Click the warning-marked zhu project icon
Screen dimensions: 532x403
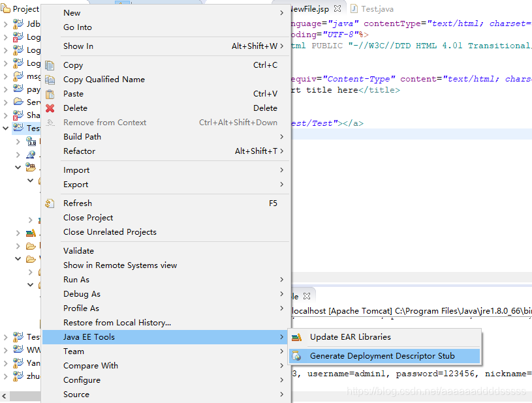tap(18, 376)
